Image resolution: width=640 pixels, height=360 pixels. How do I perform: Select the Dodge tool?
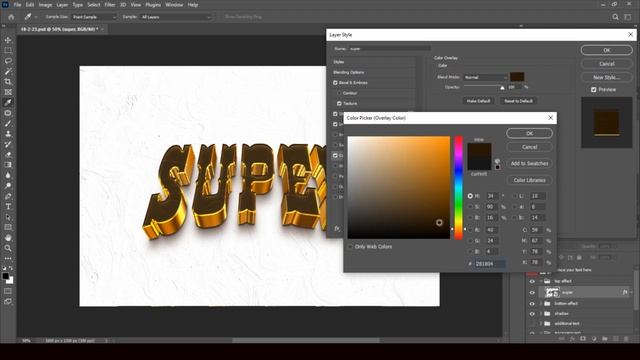8,186
